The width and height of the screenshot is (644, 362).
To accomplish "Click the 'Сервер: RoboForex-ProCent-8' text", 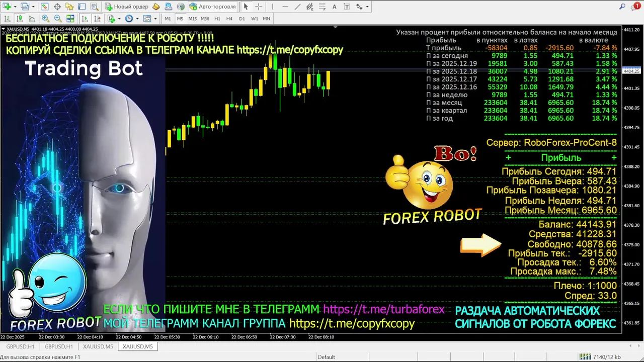I will pyautogui.click(x=551, y=143).
